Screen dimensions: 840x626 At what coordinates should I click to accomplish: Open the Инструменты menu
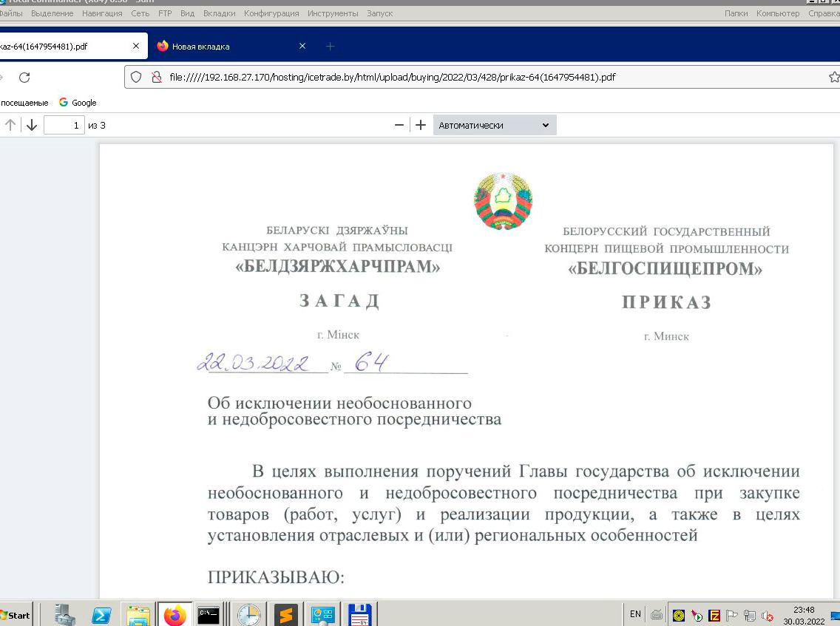[333, 13]
